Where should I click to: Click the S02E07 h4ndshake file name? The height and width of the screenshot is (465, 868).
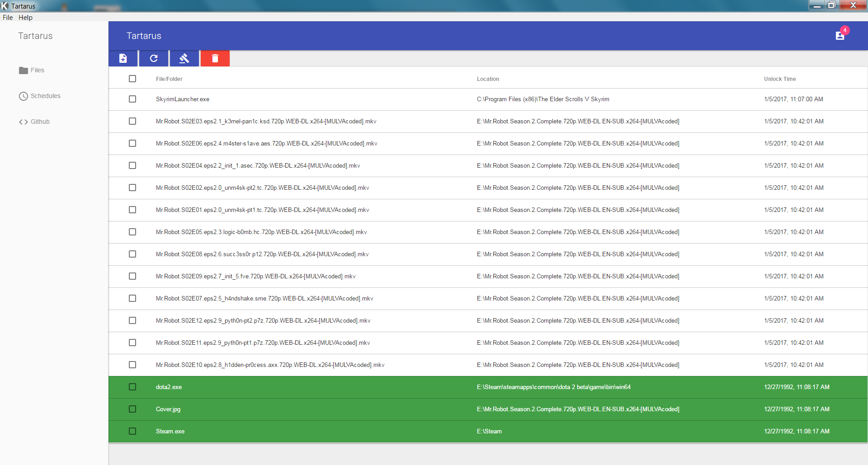(x=264, y=298)
